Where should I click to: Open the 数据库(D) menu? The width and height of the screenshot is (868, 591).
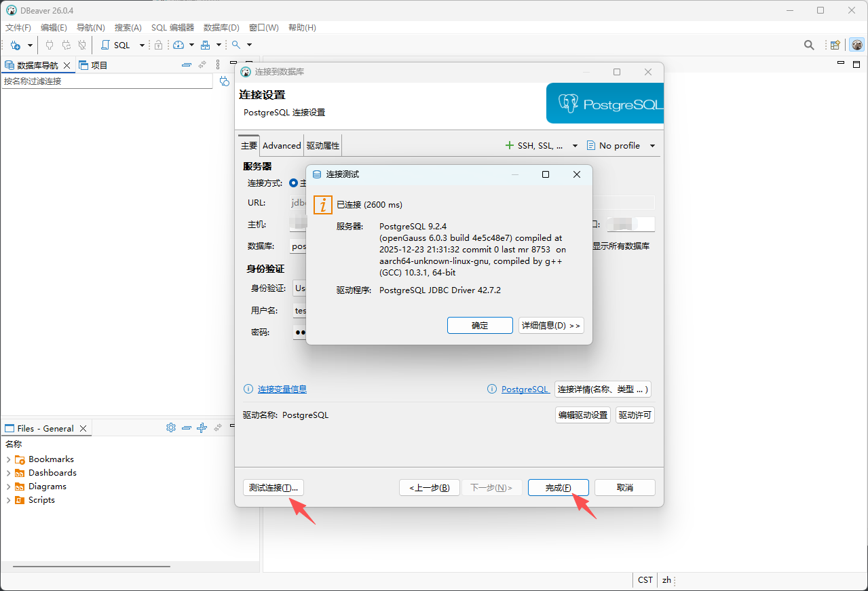coord(221,28)
